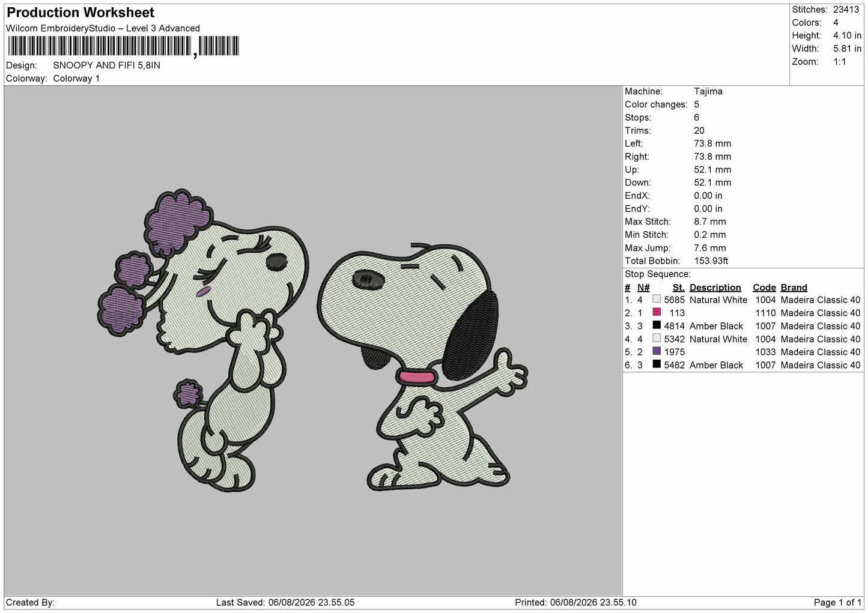Click the black swatch in stop row 3
Screen dimensions: 868x613
point(657,325)
